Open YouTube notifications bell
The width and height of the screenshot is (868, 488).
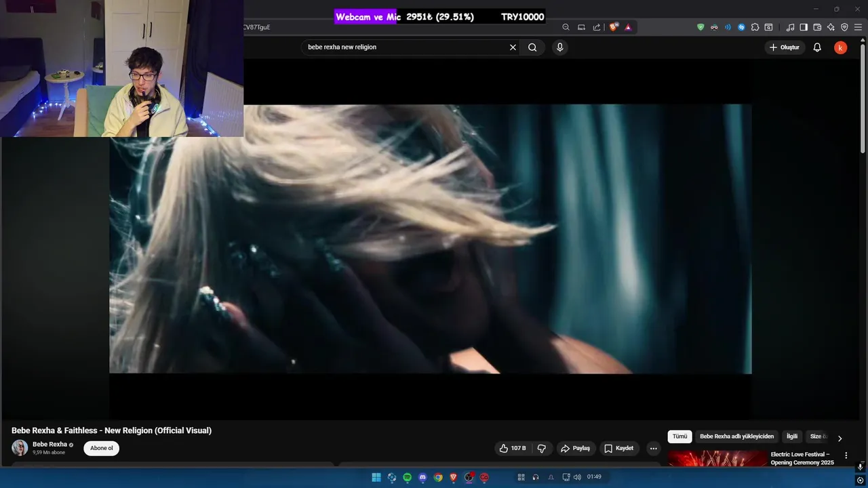(817, 47)
